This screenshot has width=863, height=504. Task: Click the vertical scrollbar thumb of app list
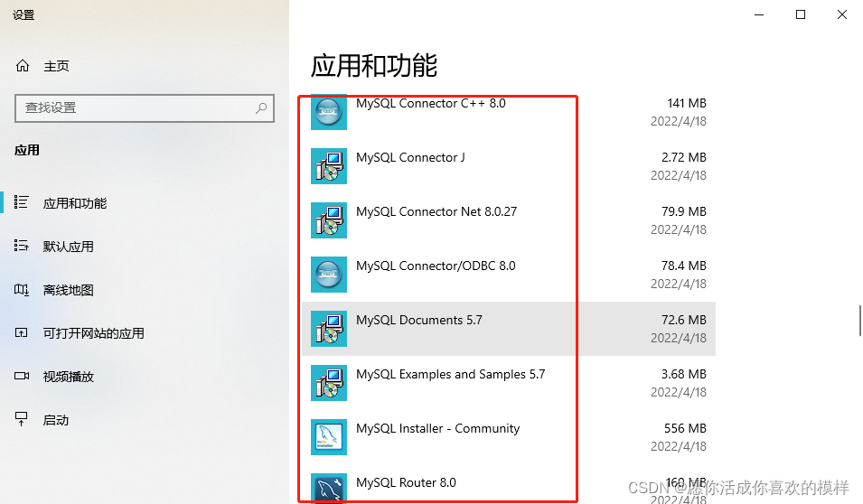pos(859,321)
